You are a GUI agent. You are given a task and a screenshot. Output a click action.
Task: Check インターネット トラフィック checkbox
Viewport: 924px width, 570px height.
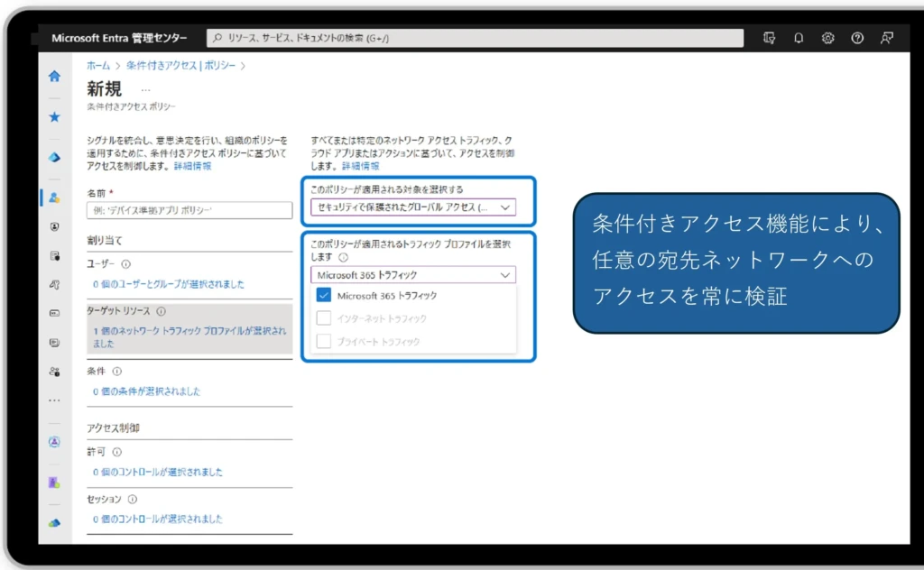(324, 318)
